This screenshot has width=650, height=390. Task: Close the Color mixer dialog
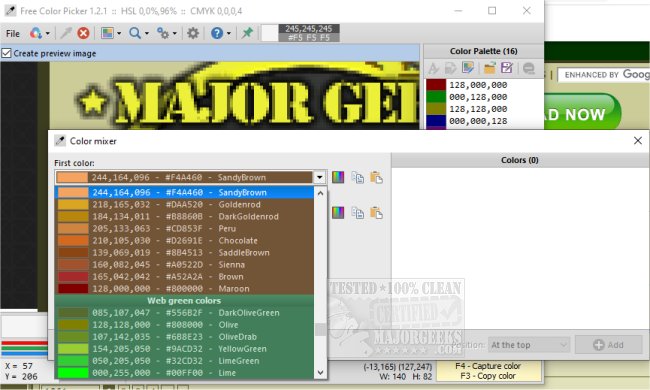coord(638,141)
